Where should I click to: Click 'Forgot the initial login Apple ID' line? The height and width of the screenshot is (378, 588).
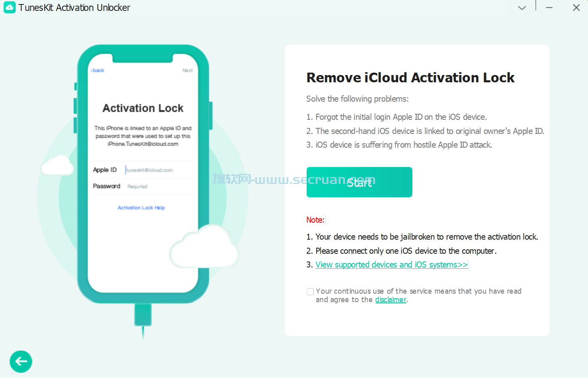coord(397,117)
